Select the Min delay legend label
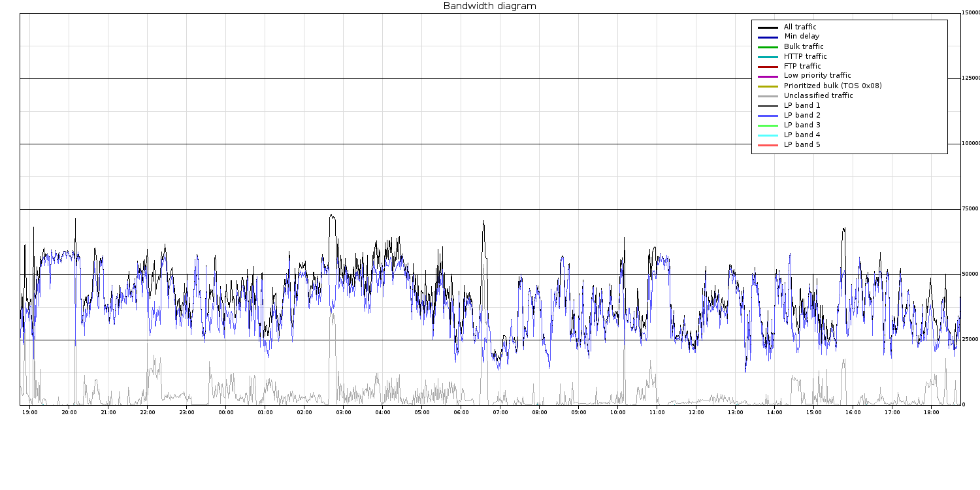The image size is (980, 490). 801,37
